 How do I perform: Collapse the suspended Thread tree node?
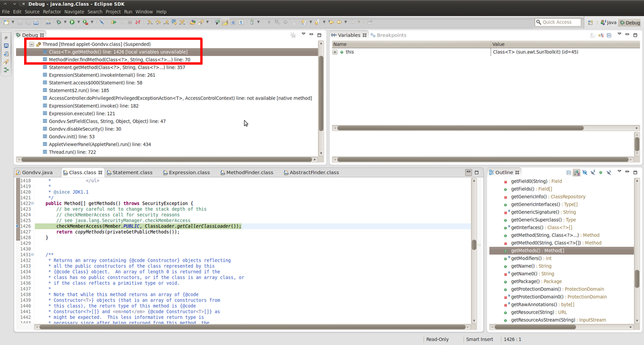pos(32,44)
